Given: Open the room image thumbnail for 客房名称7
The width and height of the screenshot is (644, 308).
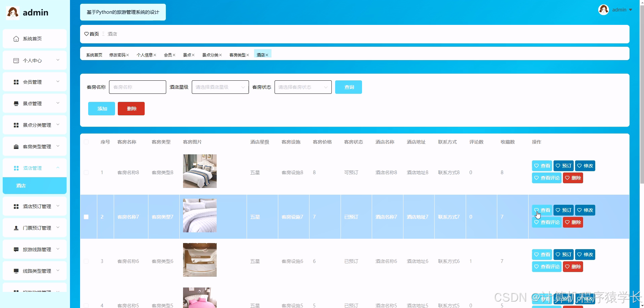Looking at the screenshot, I should click(200, 216).
